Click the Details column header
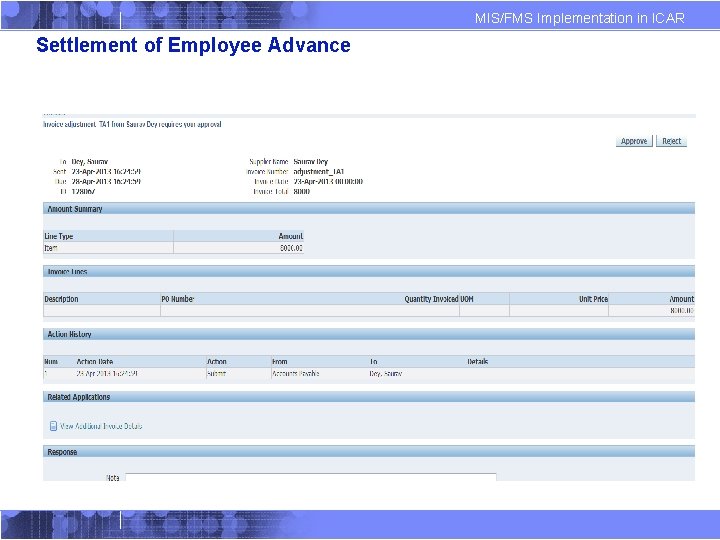Viewport: 720px width, 540px height. pyautogui.click(x=478, y=362)
